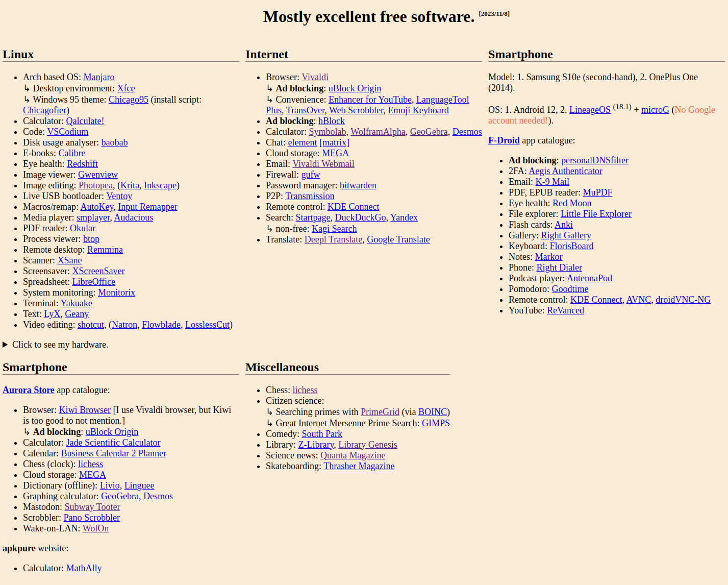Follow the Enhancer for YouTube link
728x585 pixels.
(x=370, y=100)
